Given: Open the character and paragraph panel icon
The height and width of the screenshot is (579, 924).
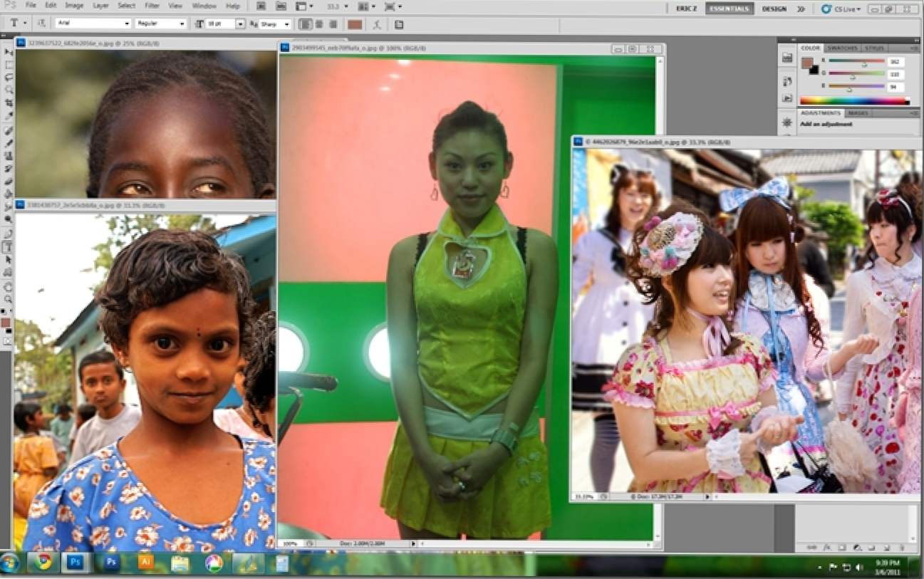Looking at the screenshot, I should (x=399, y=24).
